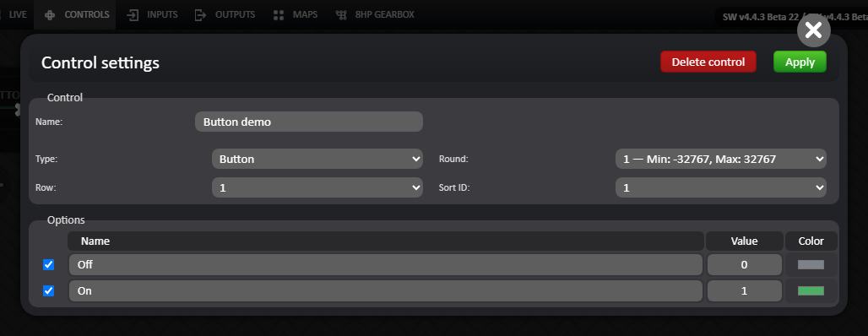Switch to the CONTROLS tab
Screen dimensions: 868x336
click(x=75, y=14)
